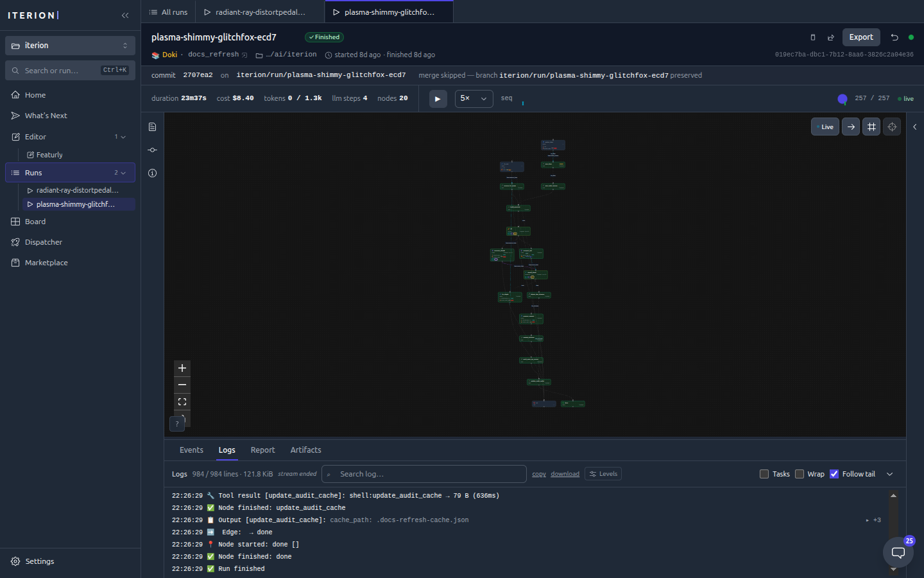Screen dimensions: 924x578
Task: Click the Finished status badge
Action: click(x=324, y=37)
